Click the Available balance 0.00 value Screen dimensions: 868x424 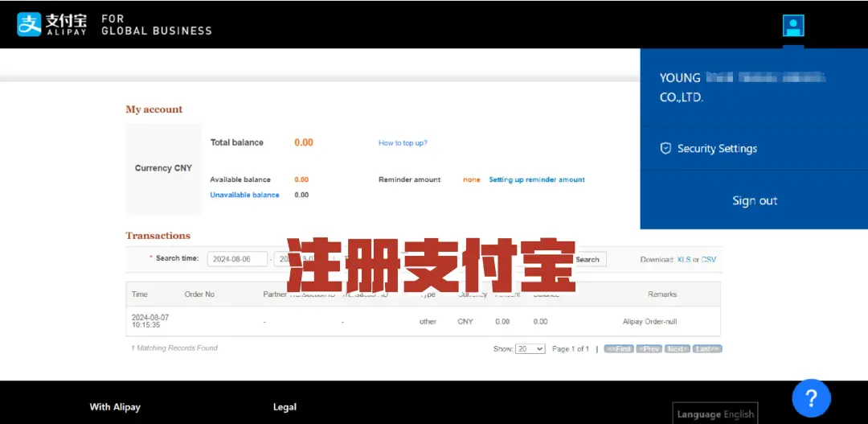coord(301,179)
